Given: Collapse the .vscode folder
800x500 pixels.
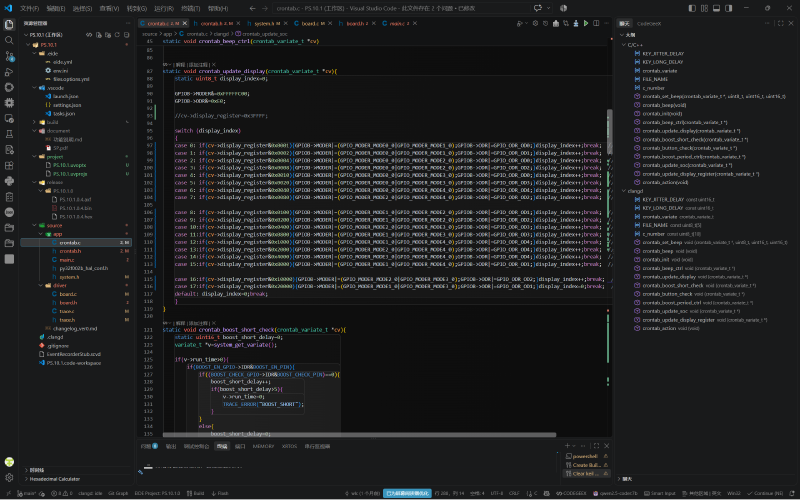Looking at the screenshot, I should point(34,88).
